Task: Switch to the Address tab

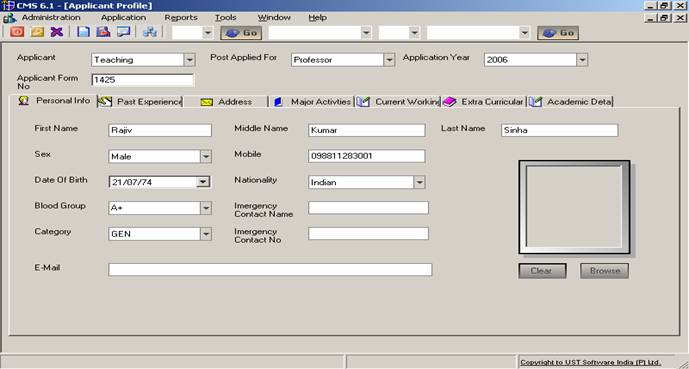Action: point(226,102)
